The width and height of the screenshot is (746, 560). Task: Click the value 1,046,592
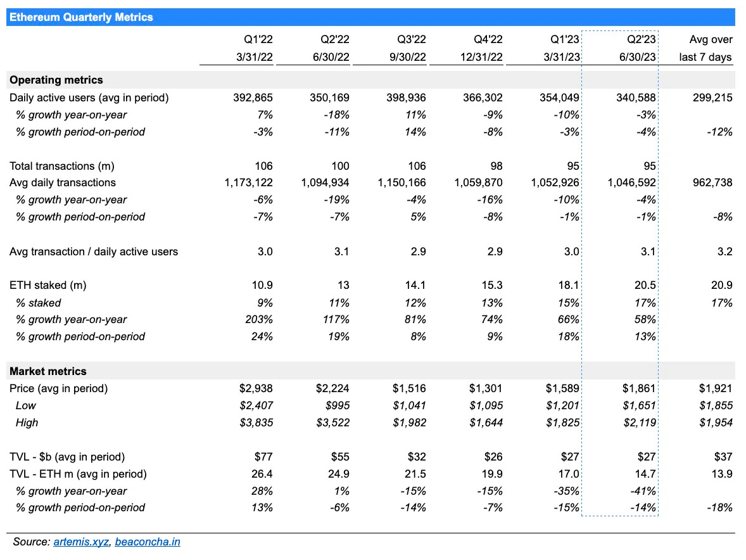pyautogui.click(x=631, y=182)
